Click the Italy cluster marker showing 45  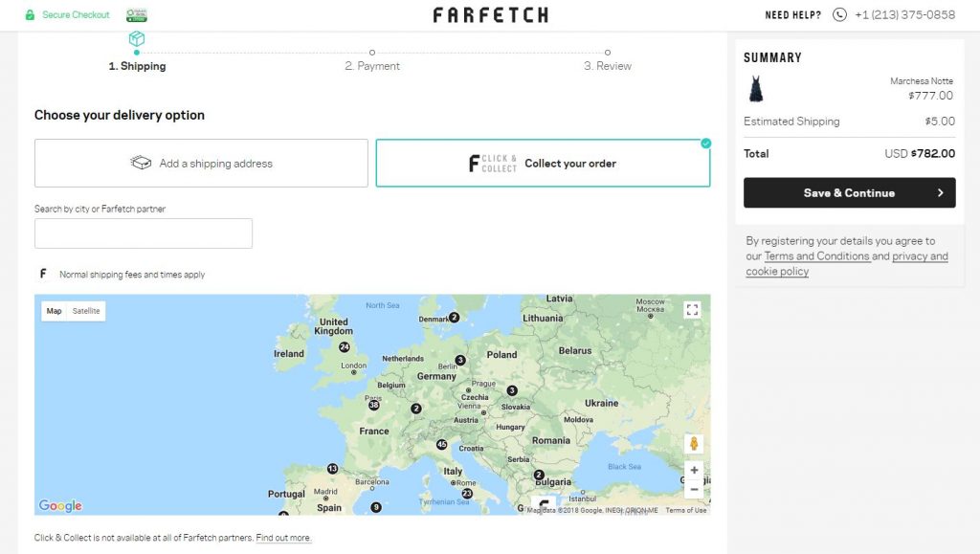[x=442, y=444]
